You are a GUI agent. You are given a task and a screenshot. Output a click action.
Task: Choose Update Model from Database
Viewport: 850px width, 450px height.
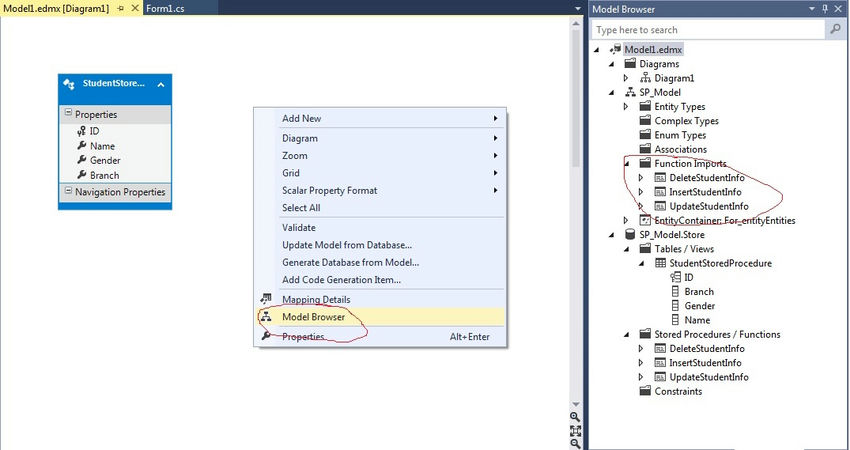pyautogui.click(x=391, y=245)
